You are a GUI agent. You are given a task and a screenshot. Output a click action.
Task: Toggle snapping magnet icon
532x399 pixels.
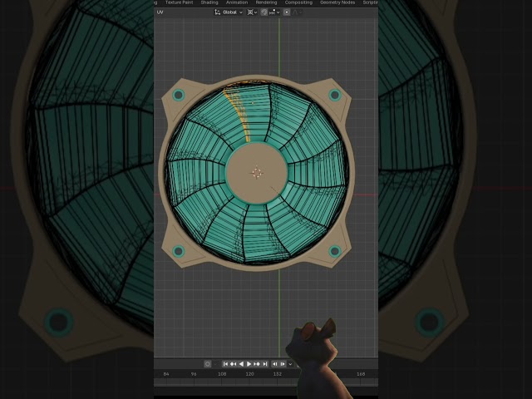[x=264, y=12]
